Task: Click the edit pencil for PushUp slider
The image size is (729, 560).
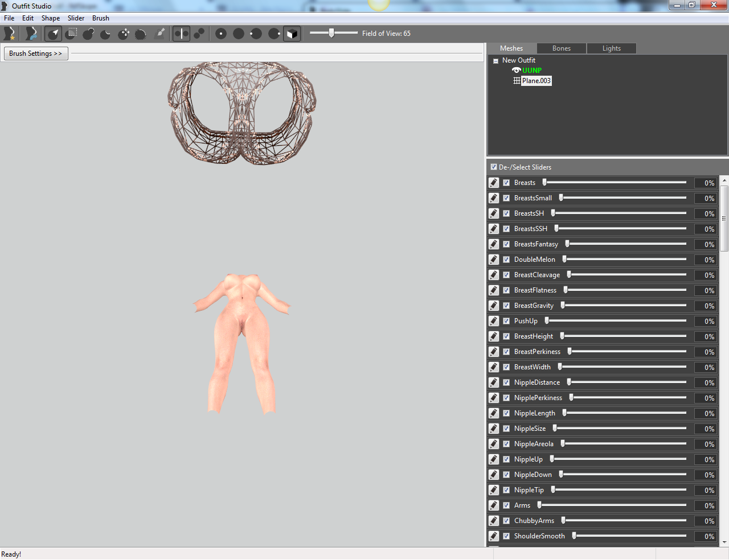Action: (494, 321)
